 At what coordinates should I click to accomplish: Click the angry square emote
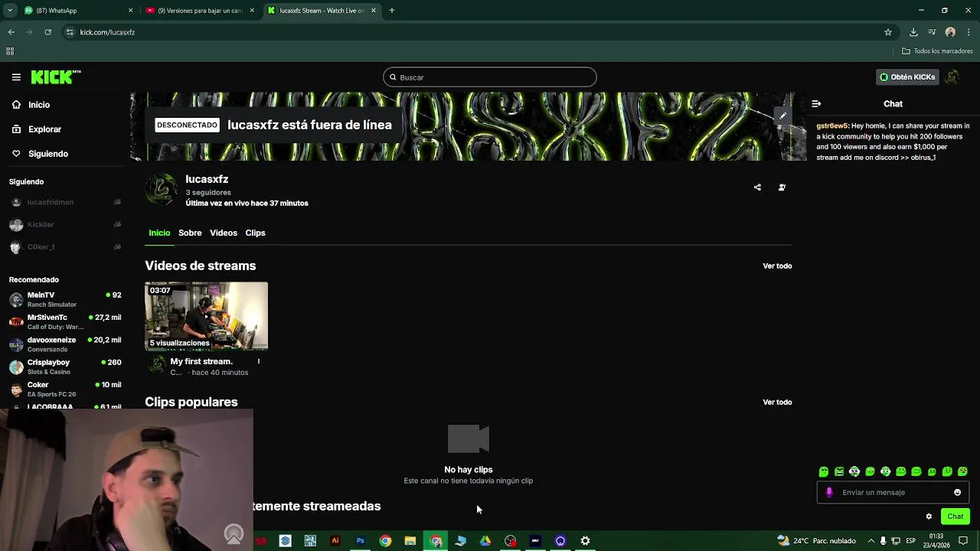(839, 471)
